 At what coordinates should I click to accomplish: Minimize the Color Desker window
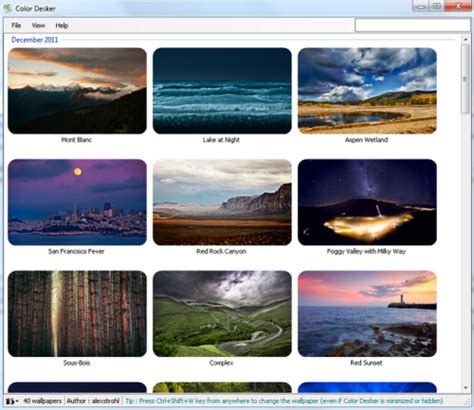pyautogui.click(x=421, y=6)
